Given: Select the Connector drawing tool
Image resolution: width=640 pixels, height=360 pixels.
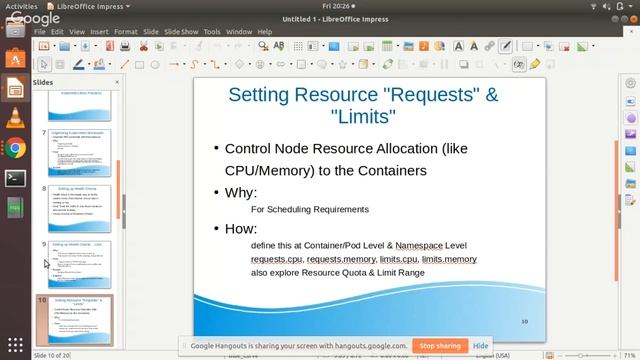Looking at the screenshot, I should coord(215,64).
